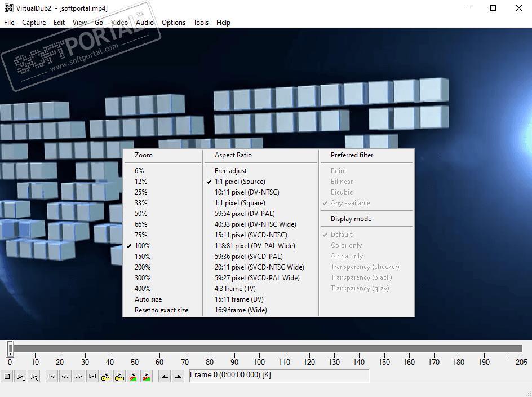Open the Capture menu
The width and height of the screenshot is (532, 397).
pyautogui.click(x=34, y=23)
